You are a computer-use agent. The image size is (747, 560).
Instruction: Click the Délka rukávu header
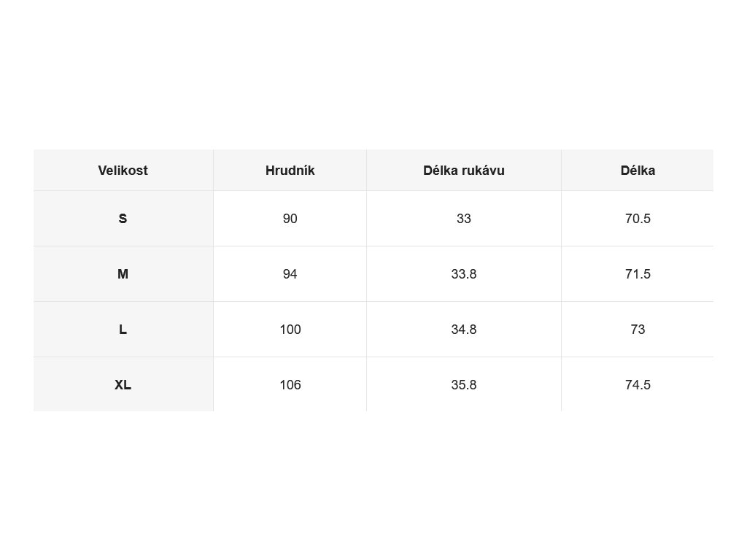463,171
